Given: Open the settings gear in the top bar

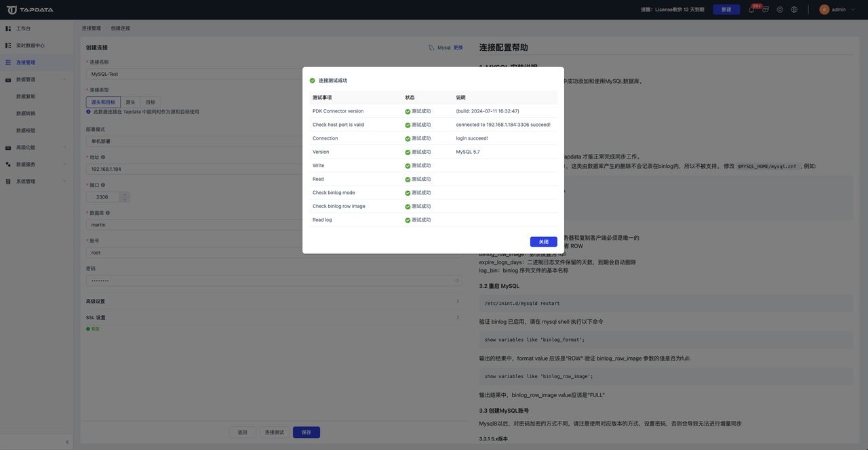Looking at the screenshot, I should click(x=780, y=9).
